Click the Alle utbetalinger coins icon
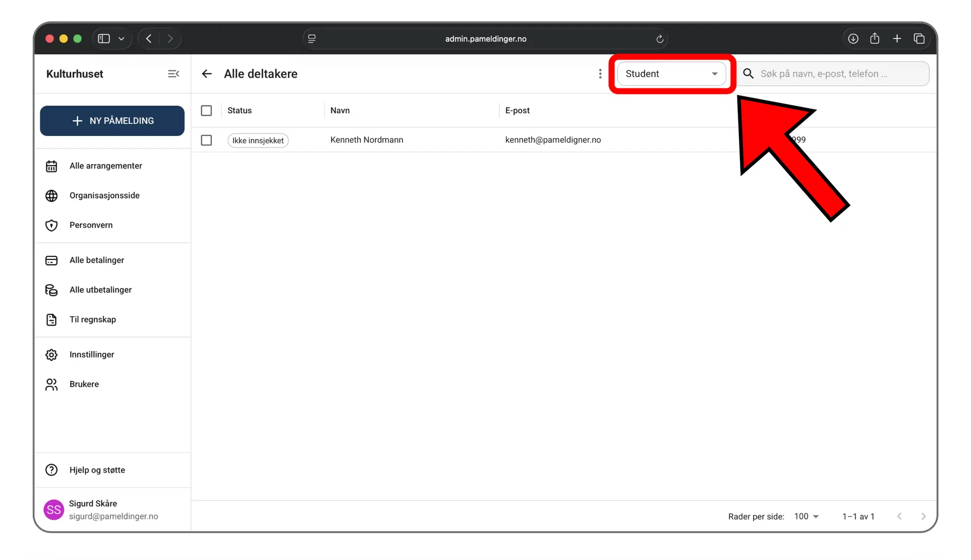 pyautogui.click(x=52, y=290)
